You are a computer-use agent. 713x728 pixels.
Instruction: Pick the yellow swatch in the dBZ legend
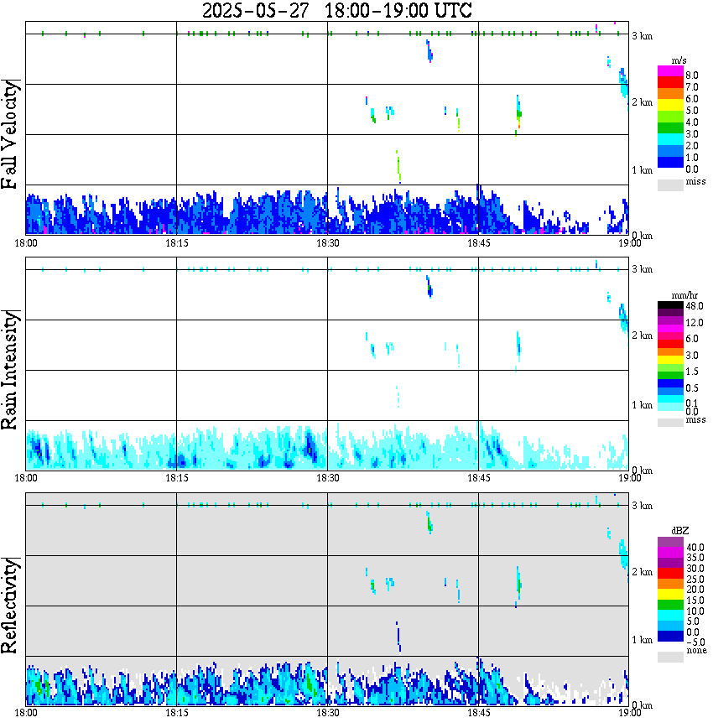[670, 595]
